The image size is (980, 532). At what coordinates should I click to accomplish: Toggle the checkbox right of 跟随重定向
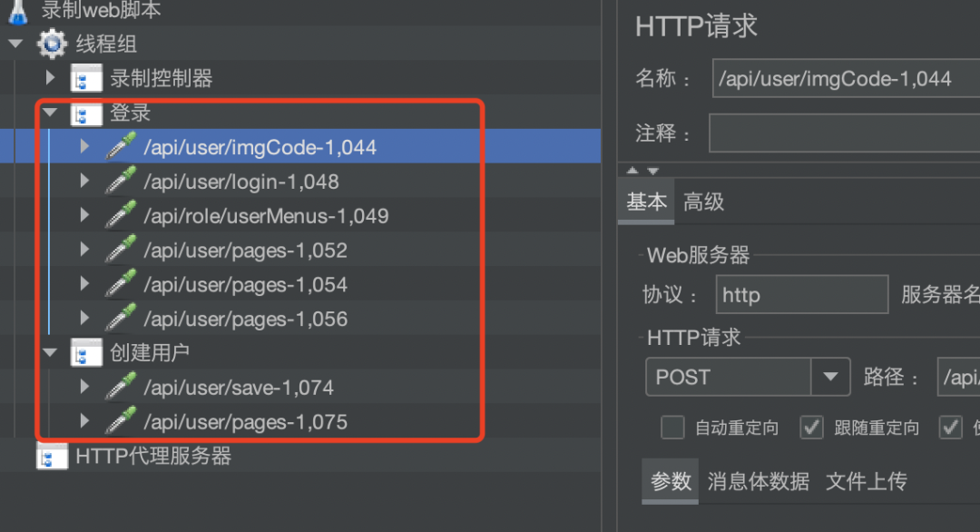(x=951, y=428)
